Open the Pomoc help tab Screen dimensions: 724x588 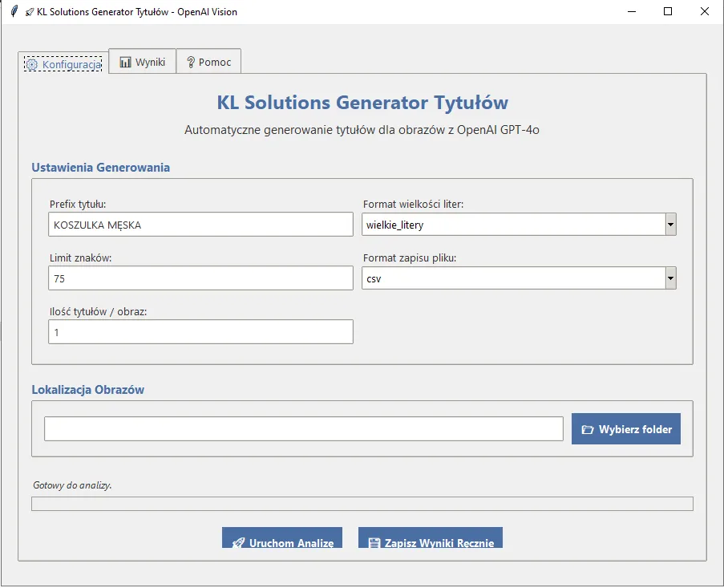pyautogui.click(x=208, y=62)
